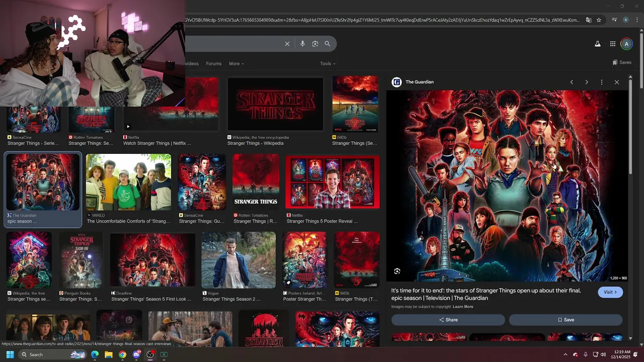This screenshot has height=362, width=644.
Task: Open the date and time flyout
Action: click(x=620, y=354)
